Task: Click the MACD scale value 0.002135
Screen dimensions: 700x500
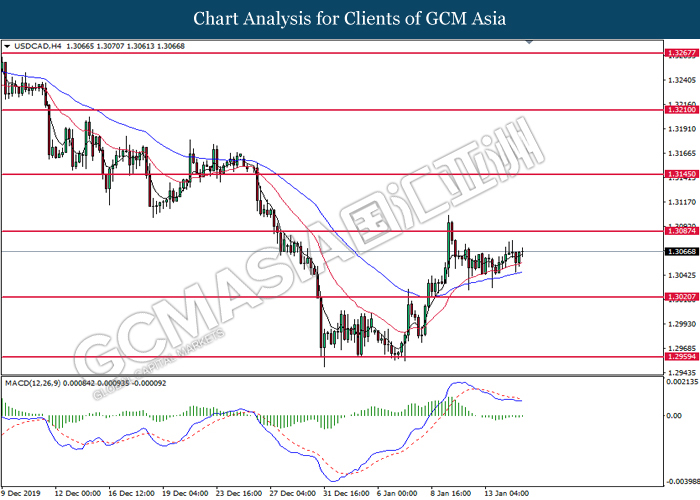Action: tap(682, 382)
